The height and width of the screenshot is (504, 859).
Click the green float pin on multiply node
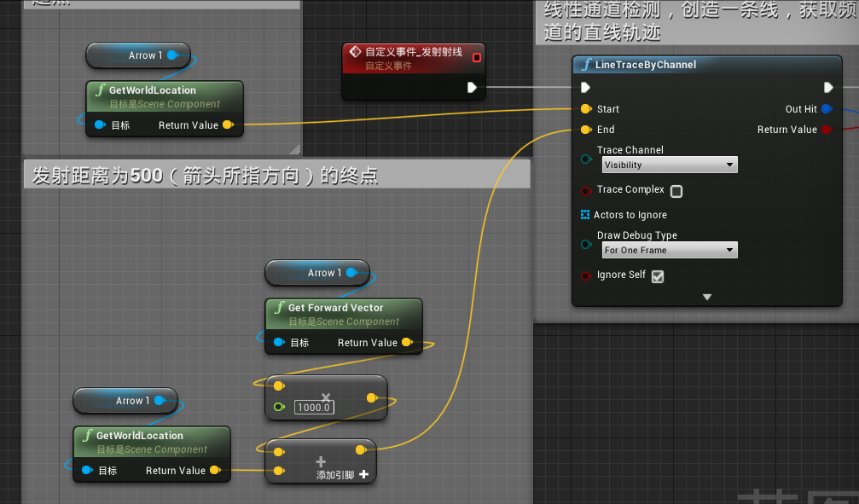[279, 407]
